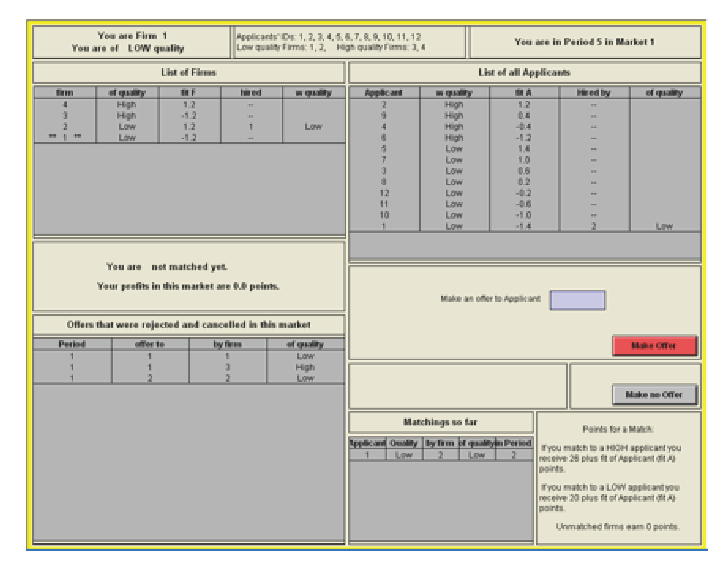Screen dimensions: 728x568
Task: Click the 'fit F' column header
Action: (x=189, y=93)
